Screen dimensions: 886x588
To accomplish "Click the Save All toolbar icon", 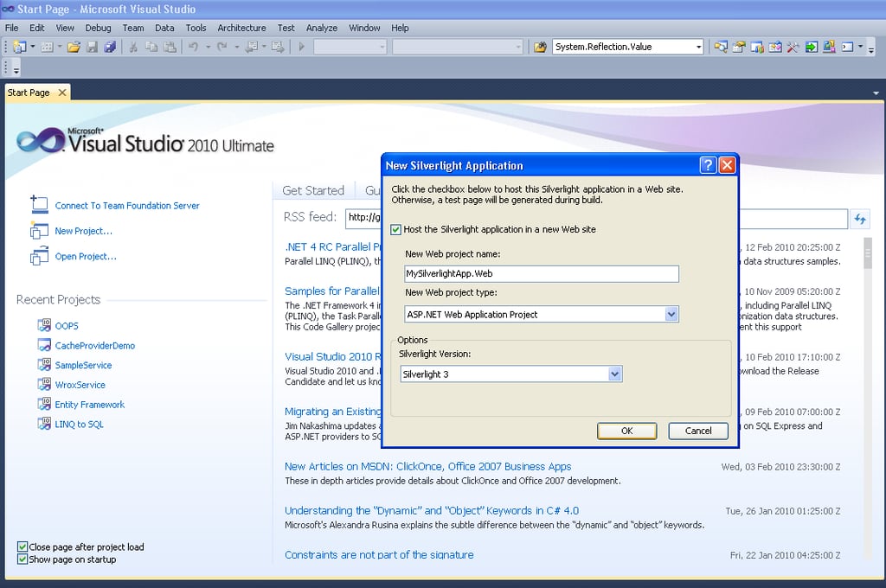I will coord(110,47).
